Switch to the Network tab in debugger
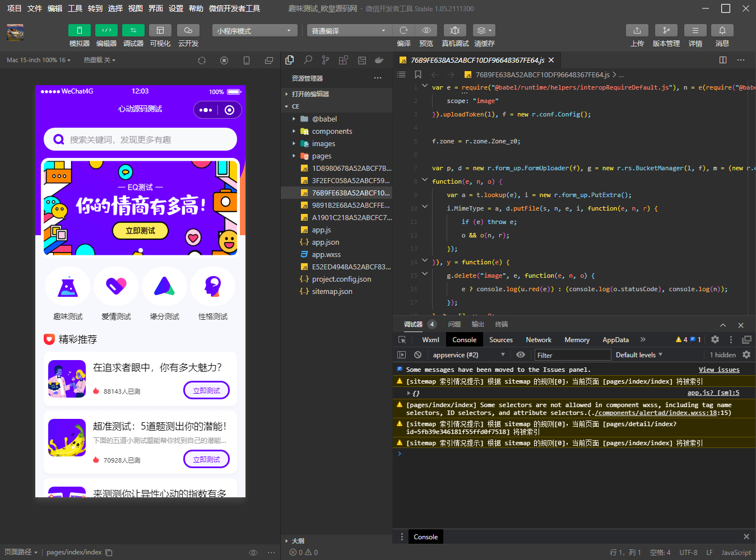The image size is (756, 560). click(x=538, y=339)
